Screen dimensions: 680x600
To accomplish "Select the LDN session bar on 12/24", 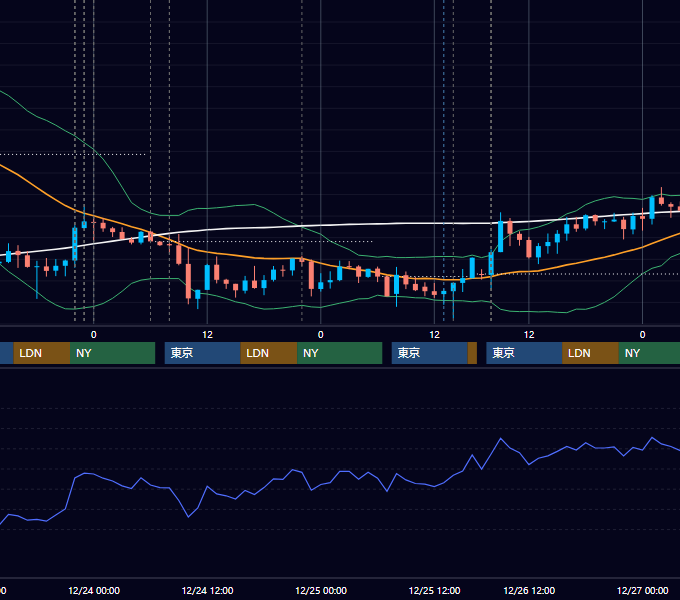I will [269, 353].
